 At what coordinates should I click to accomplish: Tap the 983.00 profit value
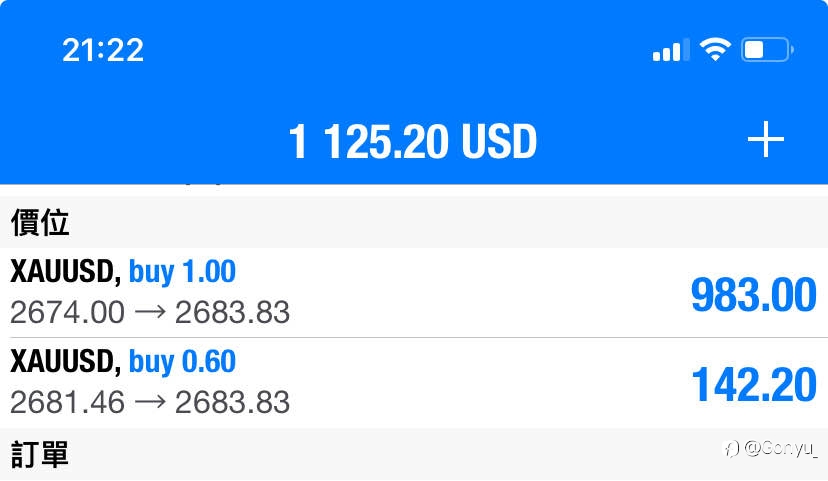click(754, 295)
